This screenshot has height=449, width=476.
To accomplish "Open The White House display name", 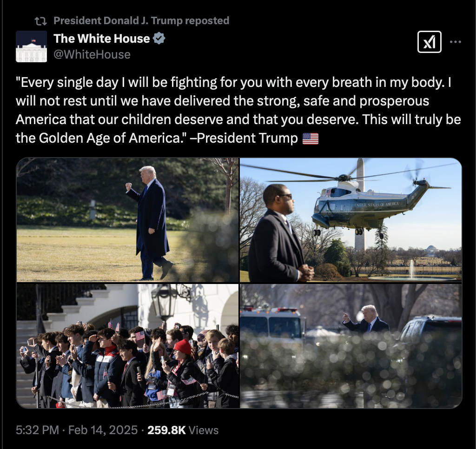I will 102,39.
